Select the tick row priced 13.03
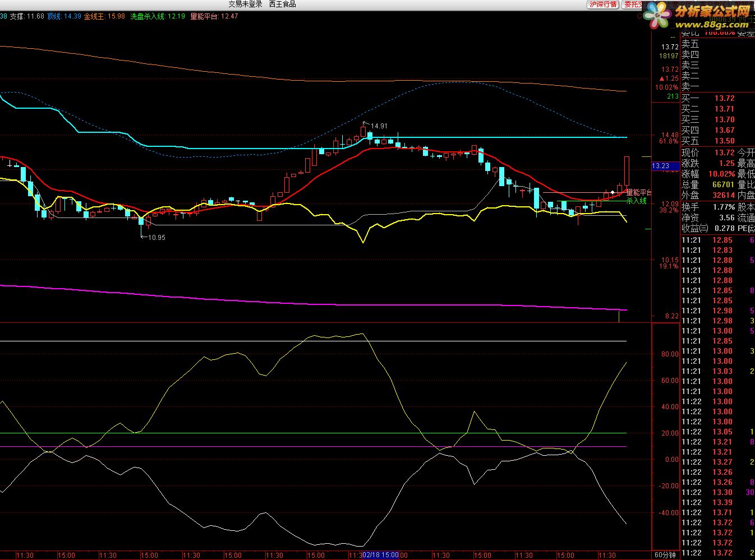This screenshot has width=755, height=560. [x=717, y=371]
